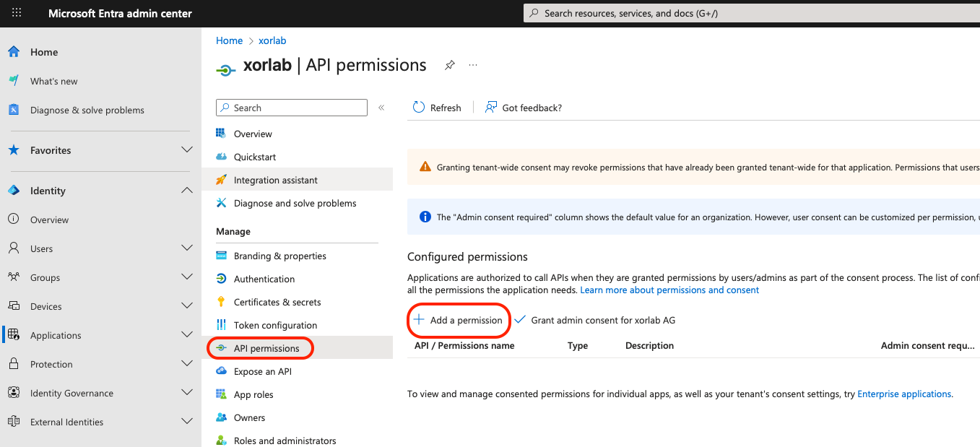
Task: Pin the xorlab API permissions page
Action: coord(450,65)
